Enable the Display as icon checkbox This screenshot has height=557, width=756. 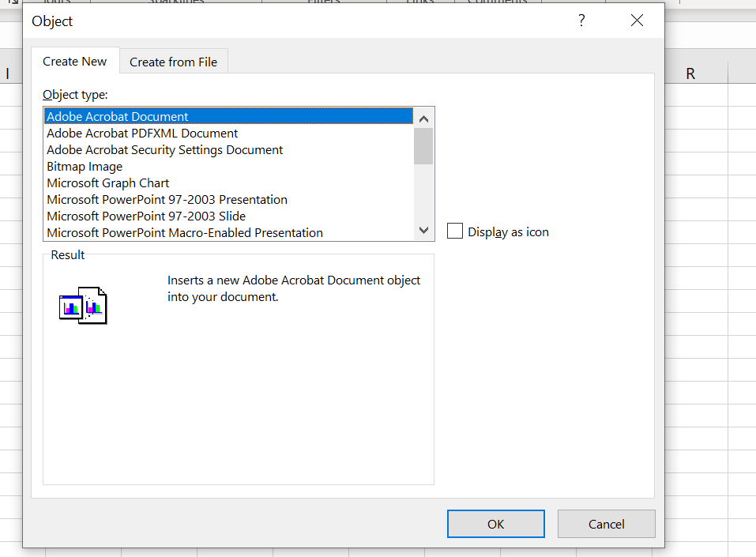pos(455,231)
